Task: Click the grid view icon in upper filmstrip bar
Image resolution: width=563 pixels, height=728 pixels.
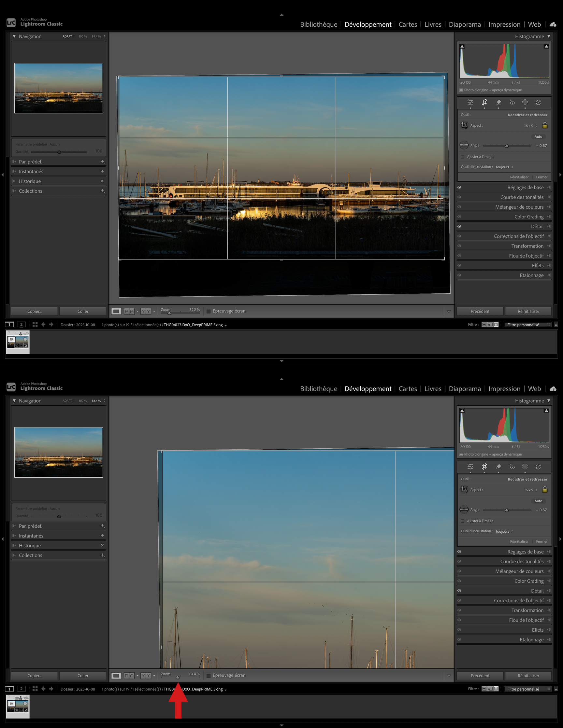Action: click(35, 324)
